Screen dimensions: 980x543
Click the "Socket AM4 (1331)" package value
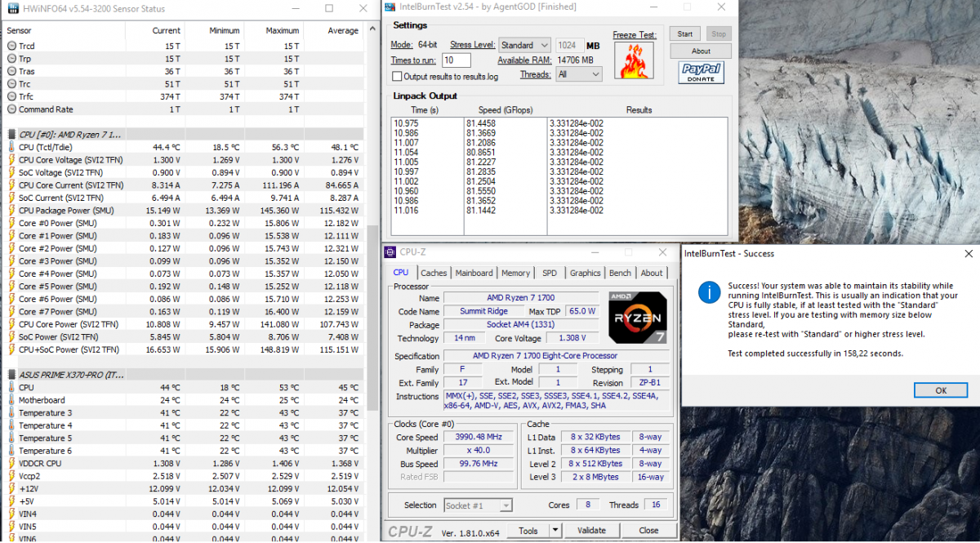[x=520, y=324]
